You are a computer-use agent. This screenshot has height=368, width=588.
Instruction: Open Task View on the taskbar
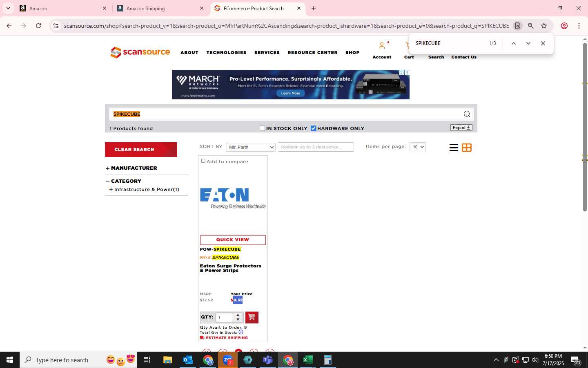click(147, 360)
